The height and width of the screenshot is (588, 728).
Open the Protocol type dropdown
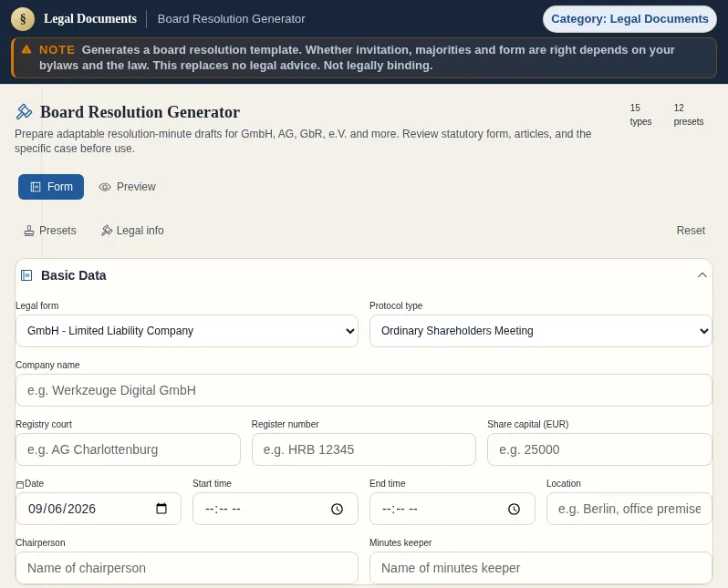[540, 331]
